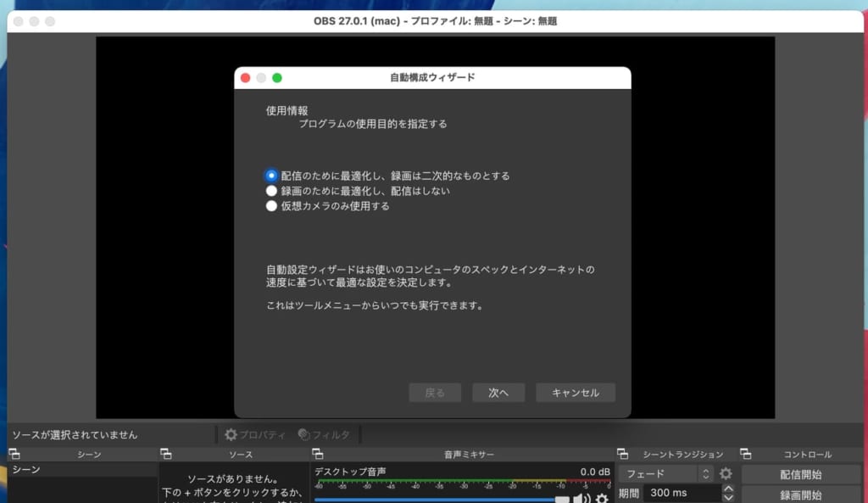Open transition properties gear icon
This screenshot has height=503, width=868.
726,473
